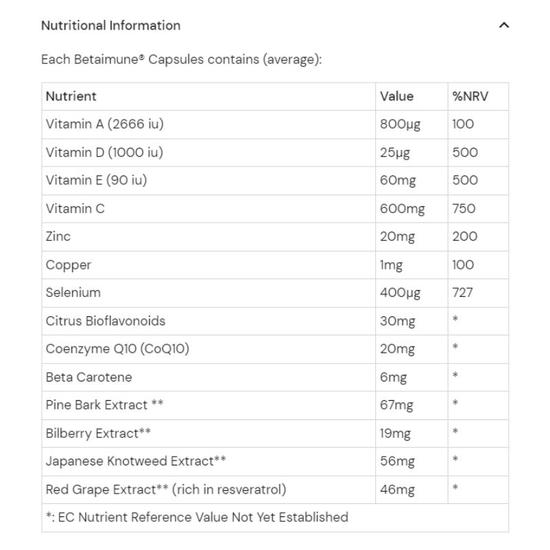Collapse the Nutritional Information chevron arrow
The image size is (550, 550).
[x=504, y=25]
